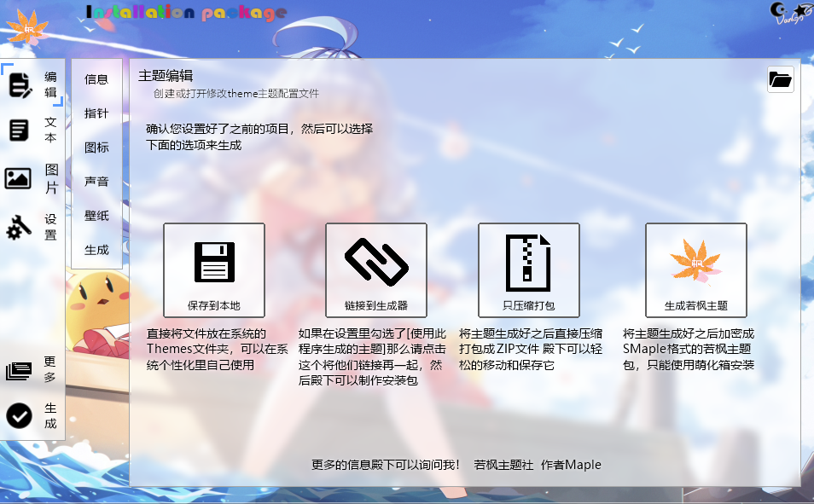The image size is (814, 504).
Task: Open the 文本 text section icon
Action: 19,130
